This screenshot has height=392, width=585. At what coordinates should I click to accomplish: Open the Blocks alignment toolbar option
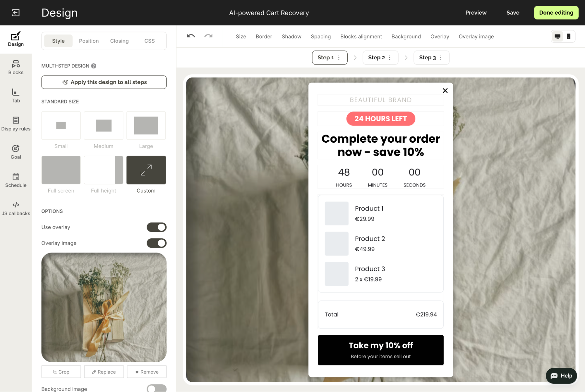(361, 37)
